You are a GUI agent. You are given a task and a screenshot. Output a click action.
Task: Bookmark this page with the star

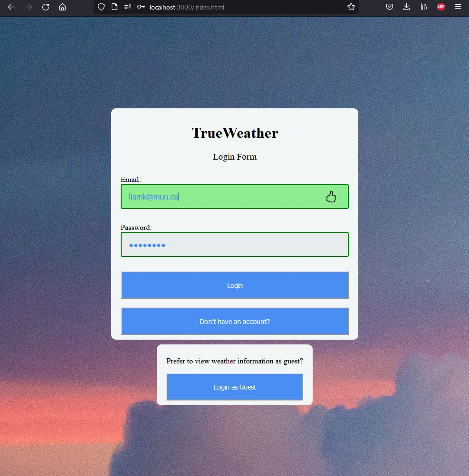pos(351,7)
